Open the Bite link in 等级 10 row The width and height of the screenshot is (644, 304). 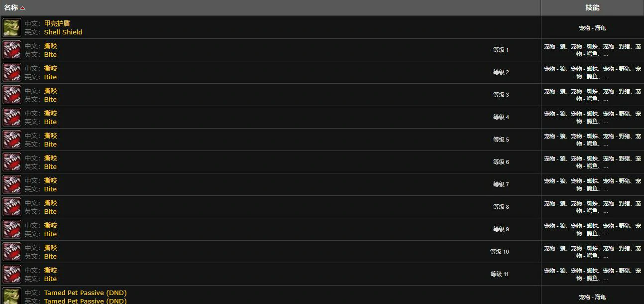pyautogui.click(x=50, y=256)
